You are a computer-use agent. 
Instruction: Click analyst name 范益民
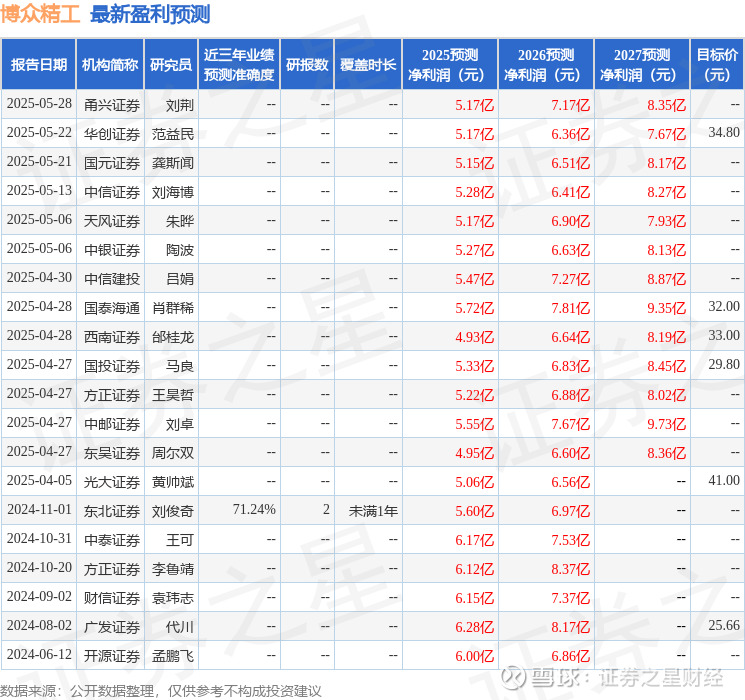pyautogui.click(x=173, y=134)
